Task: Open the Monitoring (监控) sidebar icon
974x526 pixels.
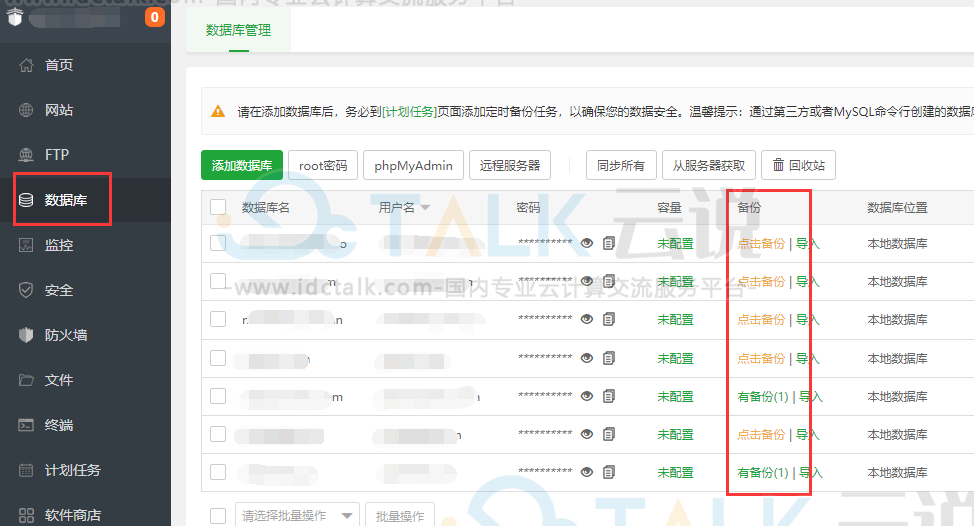Action: [x=27, y=245]
